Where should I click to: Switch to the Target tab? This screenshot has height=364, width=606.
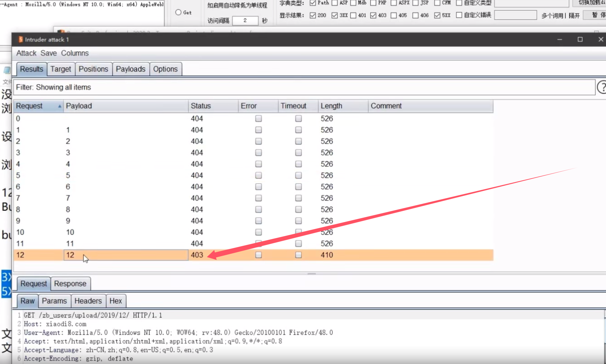pos(61,69)
